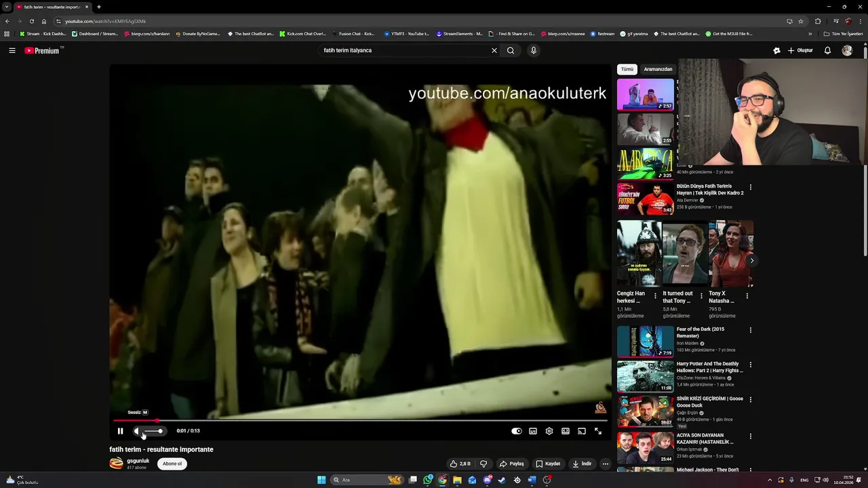Viewport: 868px width, 488px height.
Task: Subscribe with the Abone ol button
Action: (172, 464)
